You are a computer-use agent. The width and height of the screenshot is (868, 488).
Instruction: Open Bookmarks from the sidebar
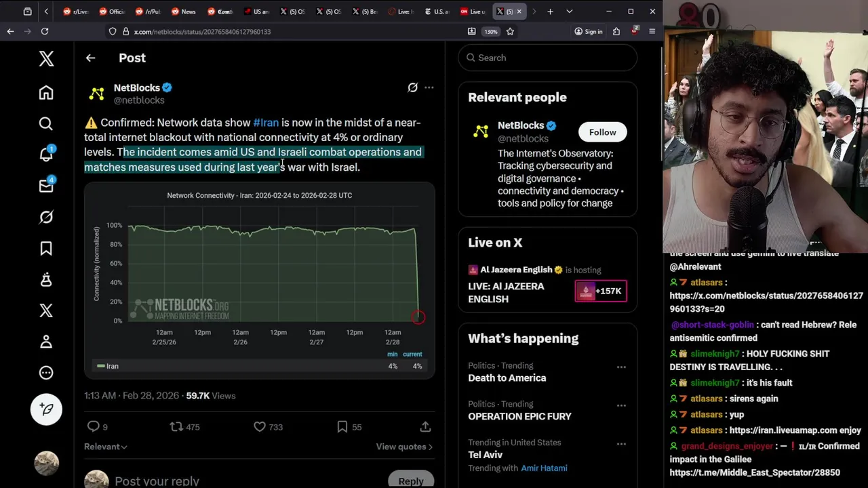[46, 248]
